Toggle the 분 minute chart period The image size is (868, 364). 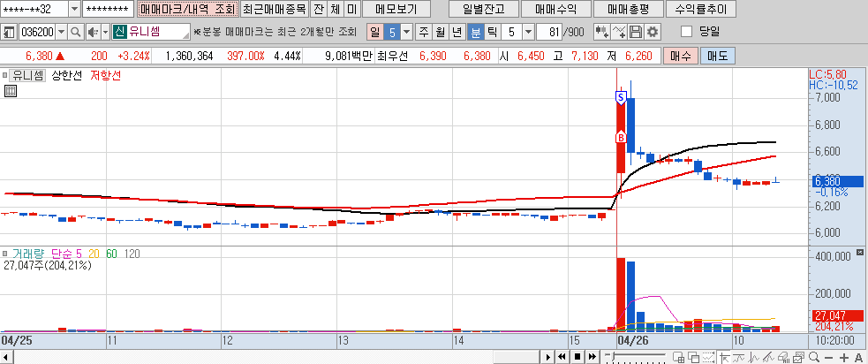coord(476,33)
